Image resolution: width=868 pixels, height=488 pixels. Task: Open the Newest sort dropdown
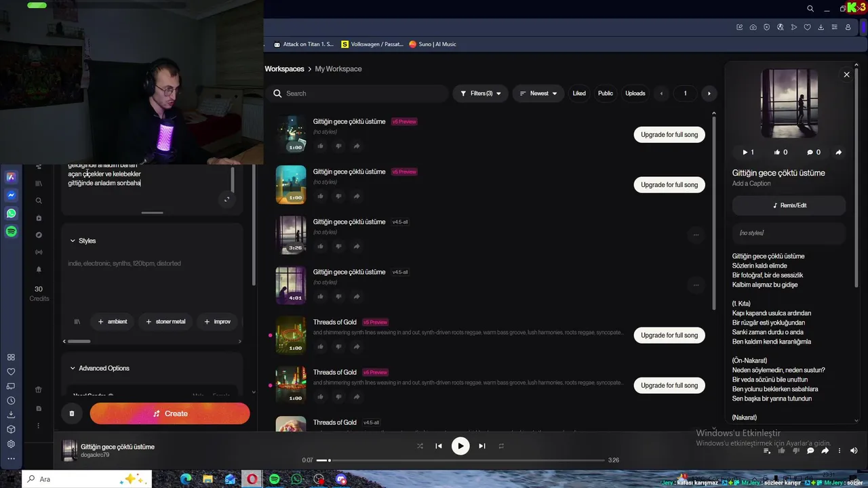[538, 94]
